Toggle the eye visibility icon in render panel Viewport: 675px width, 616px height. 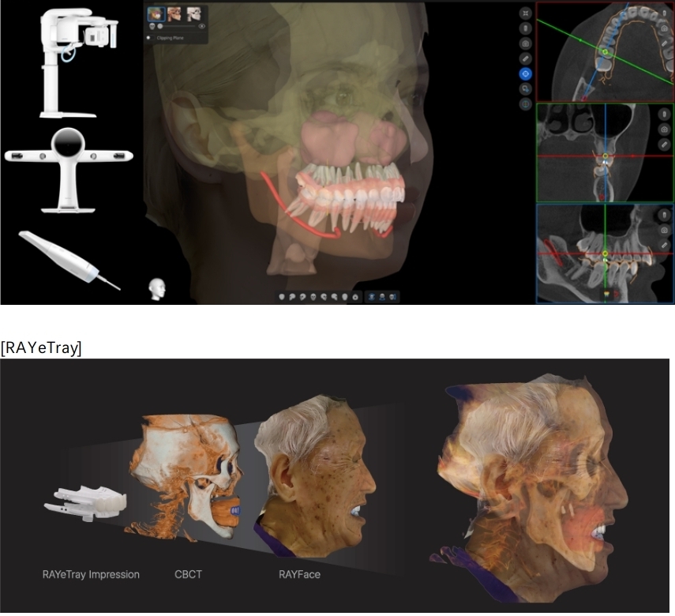(201, 26)
